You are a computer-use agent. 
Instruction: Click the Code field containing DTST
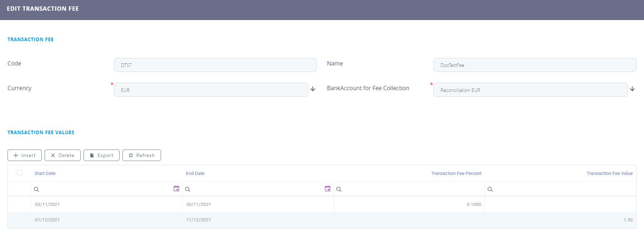coord(215,65)
